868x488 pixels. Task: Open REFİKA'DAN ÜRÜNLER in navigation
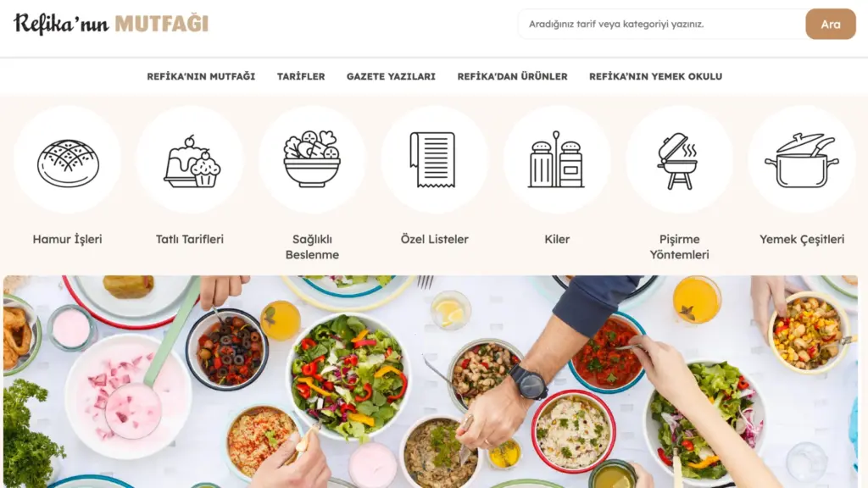[x=512, y=76]
